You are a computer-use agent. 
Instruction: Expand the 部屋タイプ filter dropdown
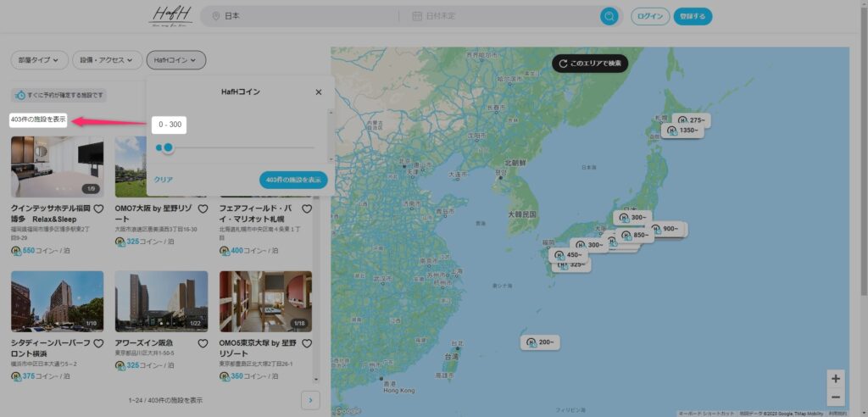(39, 60)
